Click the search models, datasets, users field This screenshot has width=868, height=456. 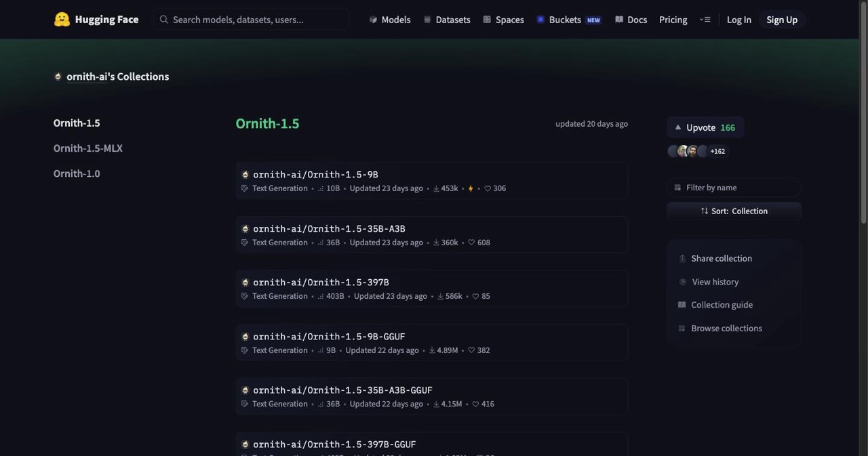tap(252, 20)
